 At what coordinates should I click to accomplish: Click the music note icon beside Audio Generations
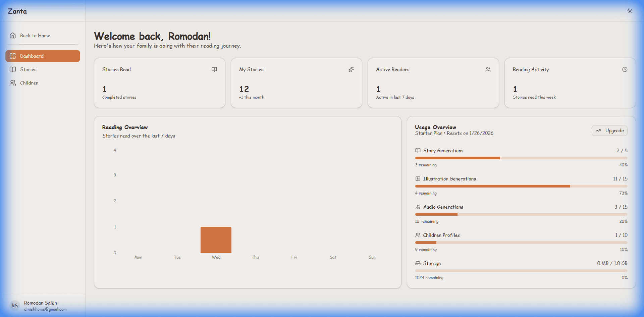[x=418, y=207]
